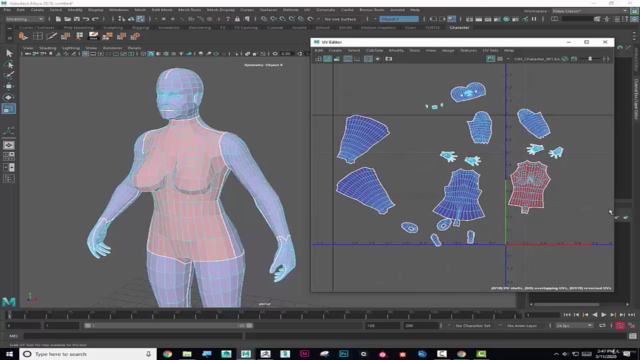Go to the end of playback range
Image resolution: width=640 pixels, height=360 pixels.
pos(631,315)
